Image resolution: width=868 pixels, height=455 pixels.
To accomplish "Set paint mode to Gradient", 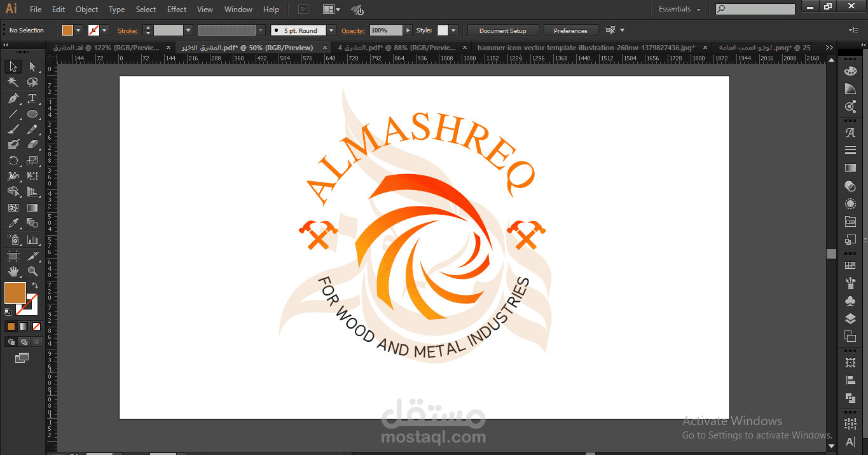I will click(24, 326).
